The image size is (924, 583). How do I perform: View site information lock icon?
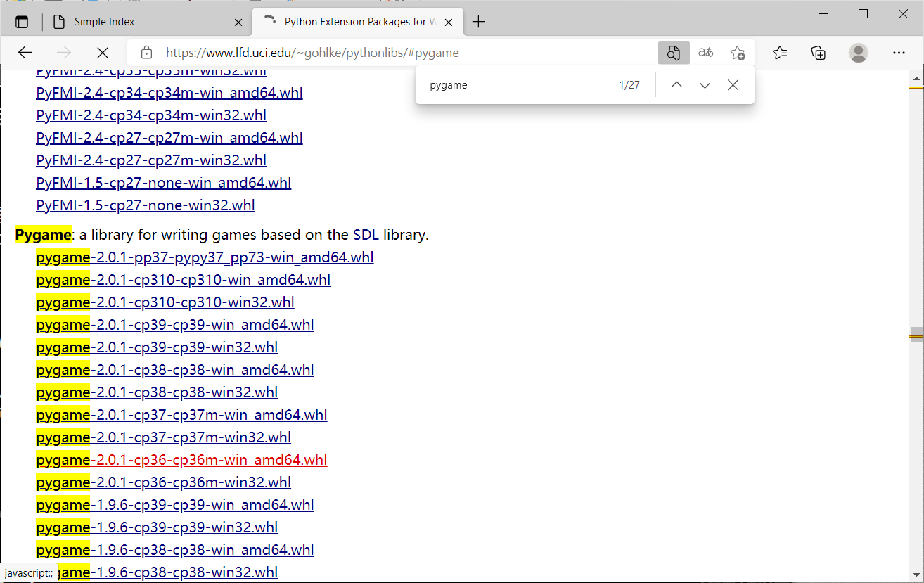pos(146,53)
